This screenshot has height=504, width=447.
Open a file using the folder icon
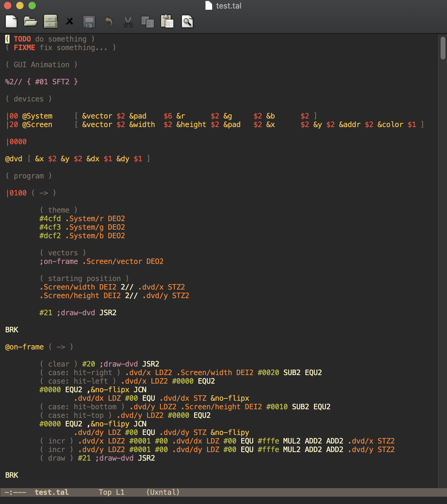tap(31, 22)
